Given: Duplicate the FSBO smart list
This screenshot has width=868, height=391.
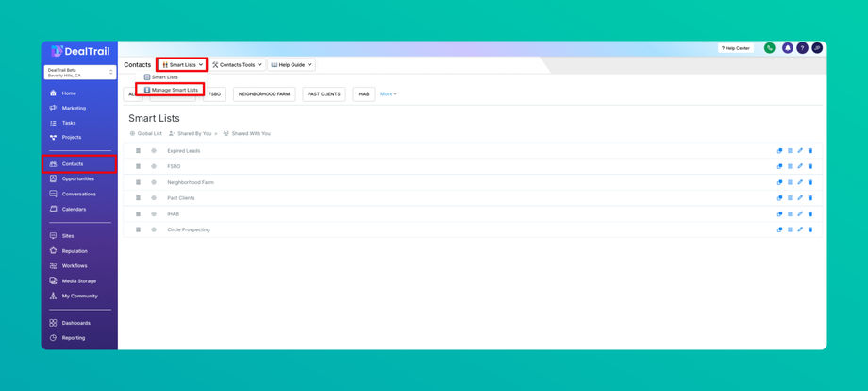Looking at the screenshot, I should click(x=779, y=166).
